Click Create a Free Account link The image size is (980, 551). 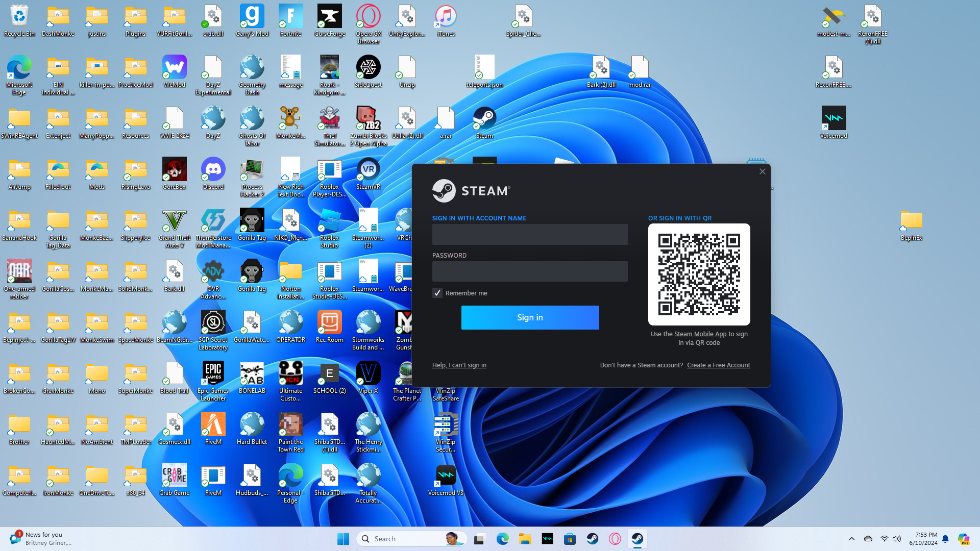pyautogui.click(x=718, y=365)
